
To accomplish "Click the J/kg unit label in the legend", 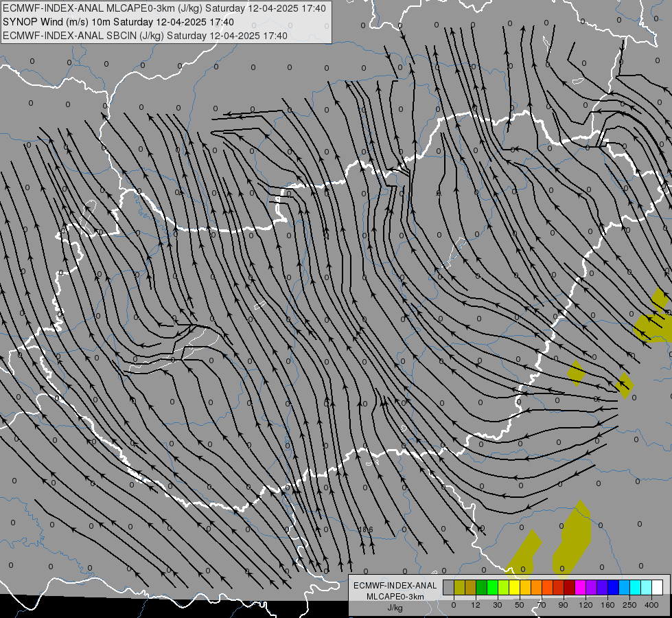I will (x=395, y=608).
